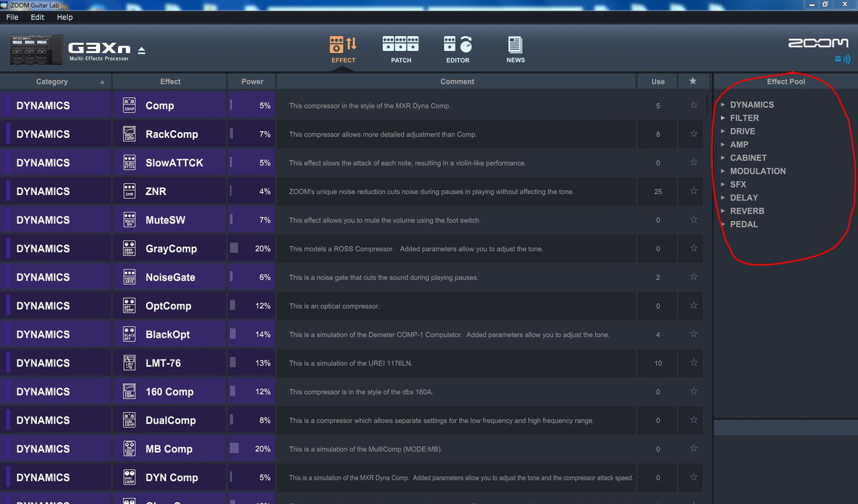Select the SlowATTCK effect icon
The width and height of the screenshot is (858, 504).
129,163
